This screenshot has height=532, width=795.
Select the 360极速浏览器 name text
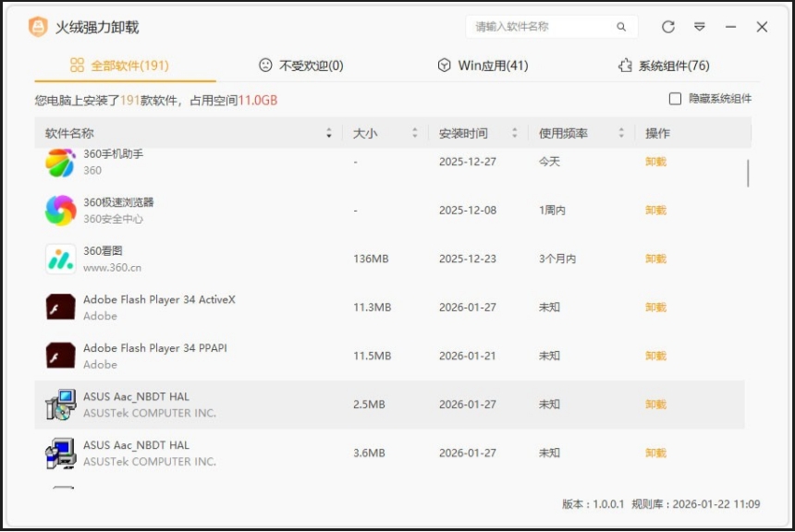click(x=118, y=202)
